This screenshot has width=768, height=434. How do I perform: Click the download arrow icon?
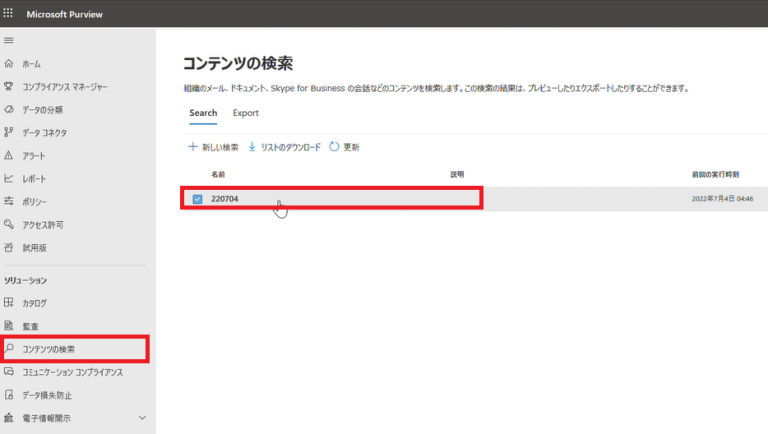coord(252,146)
